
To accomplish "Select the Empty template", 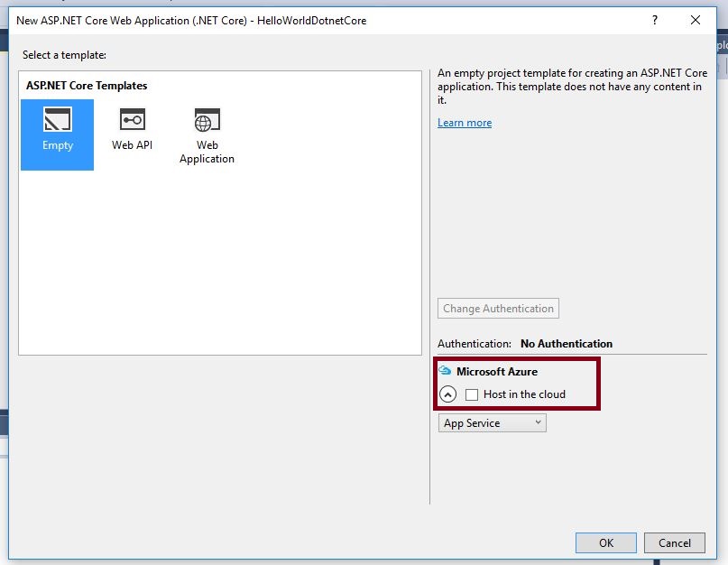I will (57, 134).
